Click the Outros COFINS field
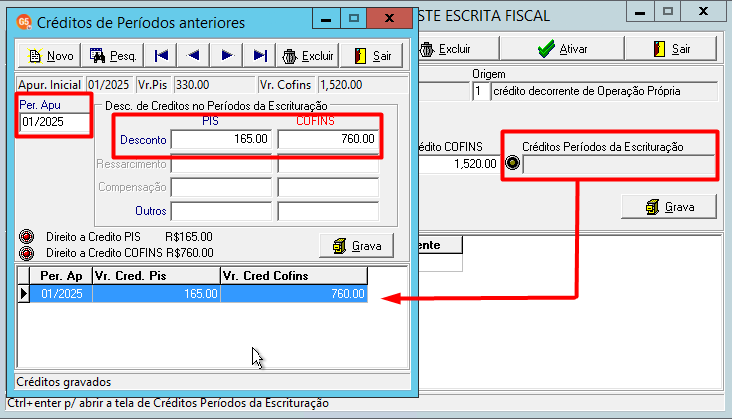732x419 pixels. pos(328,211)
